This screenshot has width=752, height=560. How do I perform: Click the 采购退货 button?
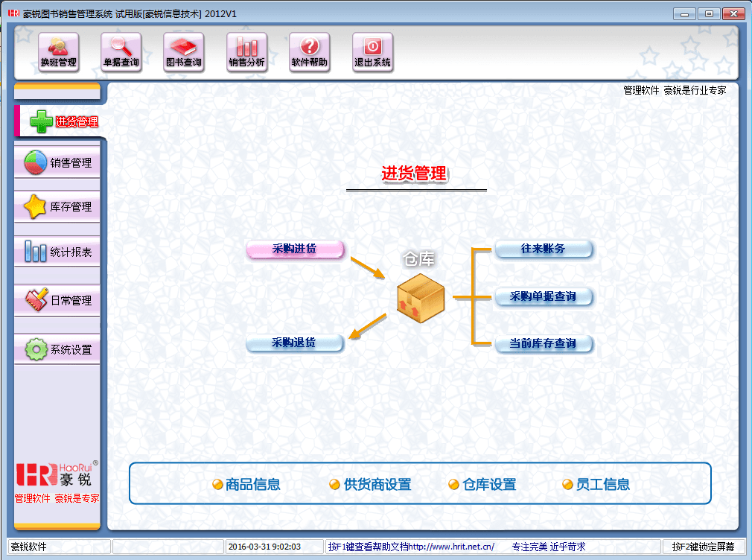[x=295, y=343]
